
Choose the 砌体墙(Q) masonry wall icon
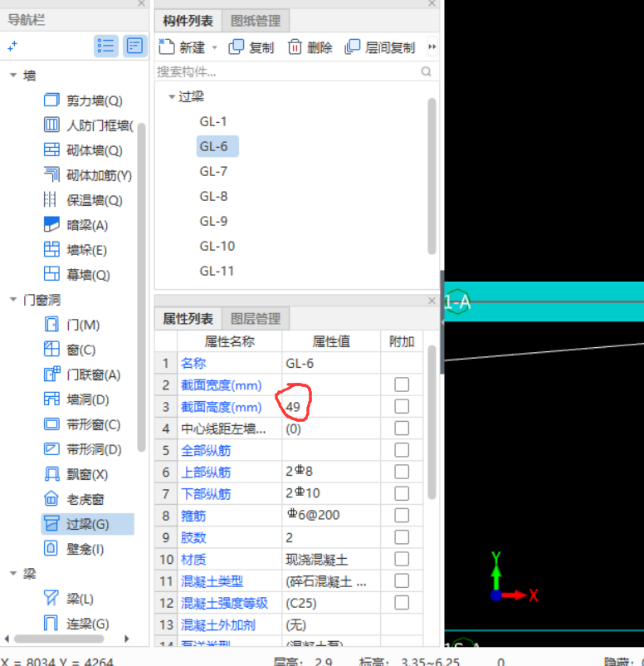point(51,150)
